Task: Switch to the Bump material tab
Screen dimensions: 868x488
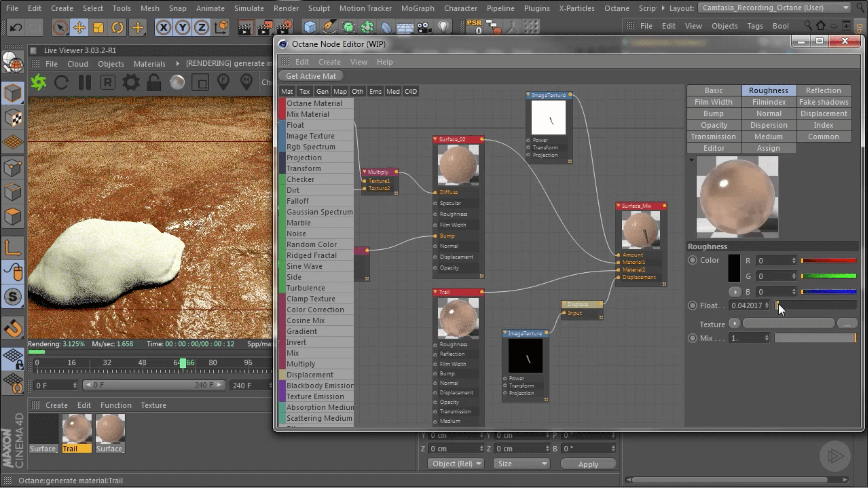Action: (713, 114)
